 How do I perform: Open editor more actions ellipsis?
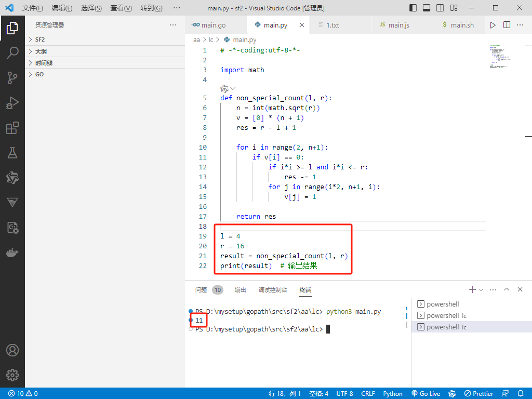coord(520,25)
